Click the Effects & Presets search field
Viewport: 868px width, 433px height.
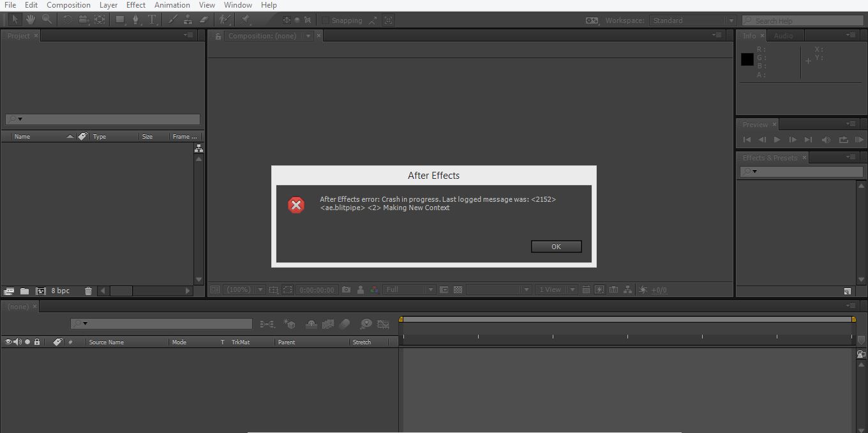click(x=802, y=171)
